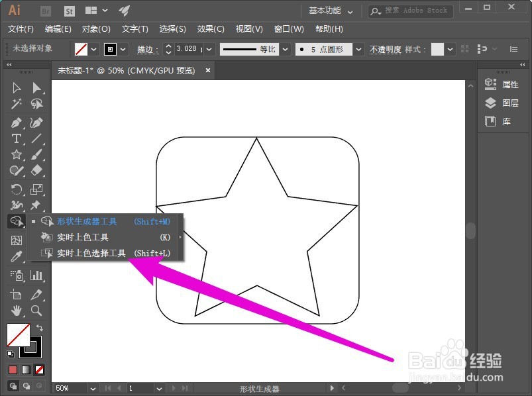Open the 5 点圆形 brush dropdown

tap(358, 50)
